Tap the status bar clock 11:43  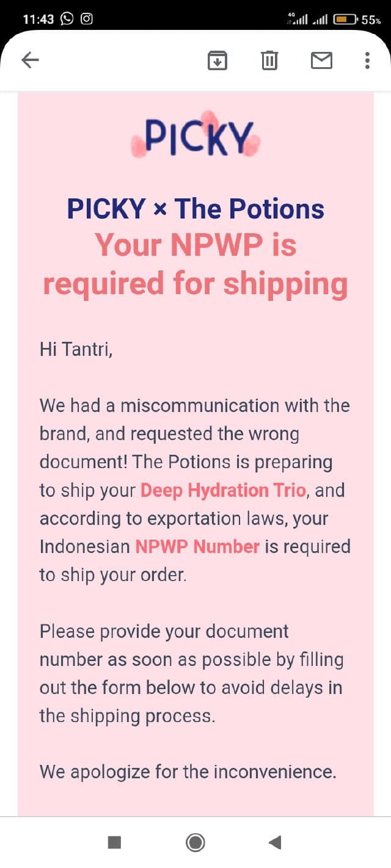click(x=38, y=19)
